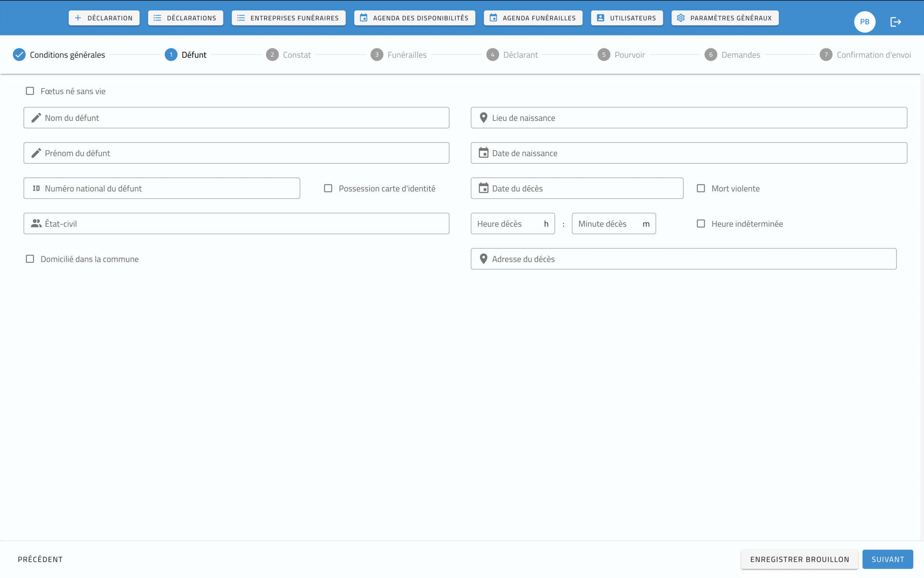Open the Agenda Funérailles menu
The width and height of the screenshot is (924, 578).
[x=533, y=18]
